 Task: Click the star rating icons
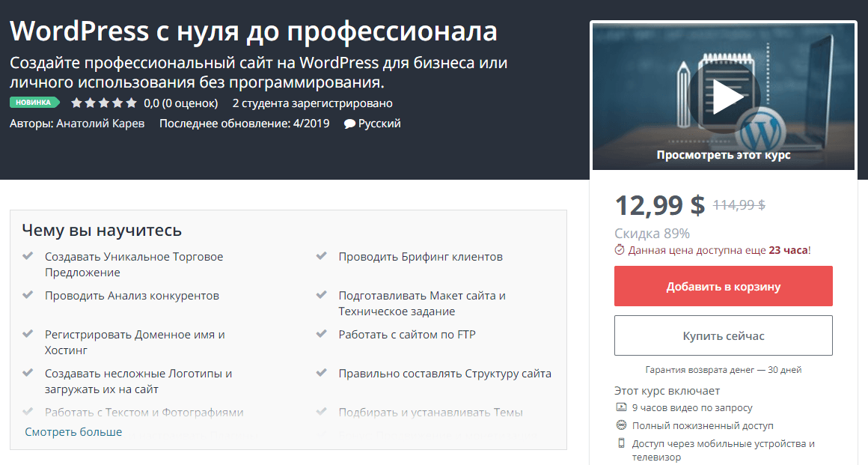(103, 103)
